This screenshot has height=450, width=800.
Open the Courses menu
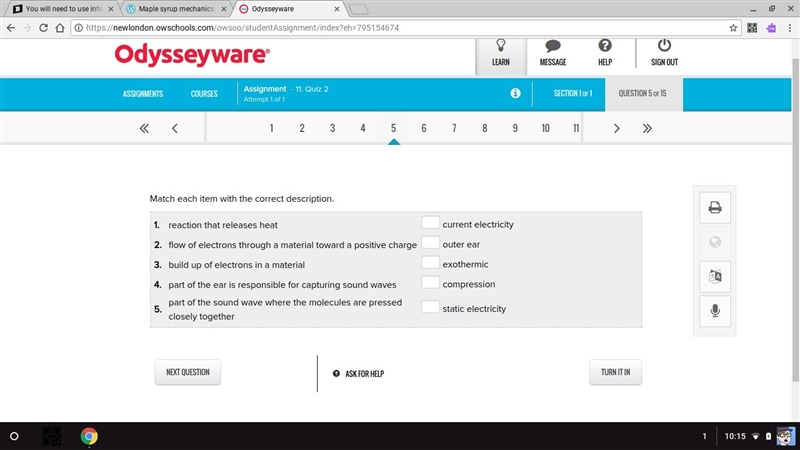pyautogui.click(x=204, y=93)
